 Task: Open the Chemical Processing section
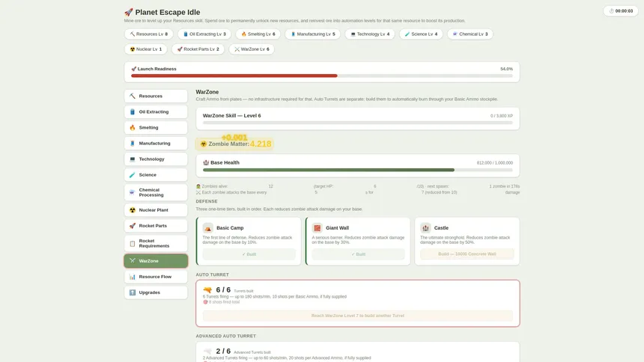(156, 192)
